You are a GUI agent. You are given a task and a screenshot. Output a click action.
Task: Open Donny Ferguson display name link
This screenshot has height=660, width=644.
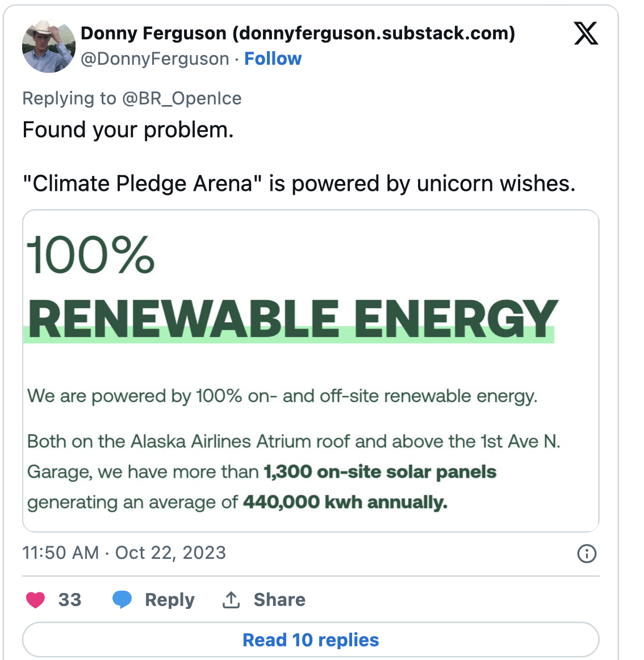coord(298,34)
